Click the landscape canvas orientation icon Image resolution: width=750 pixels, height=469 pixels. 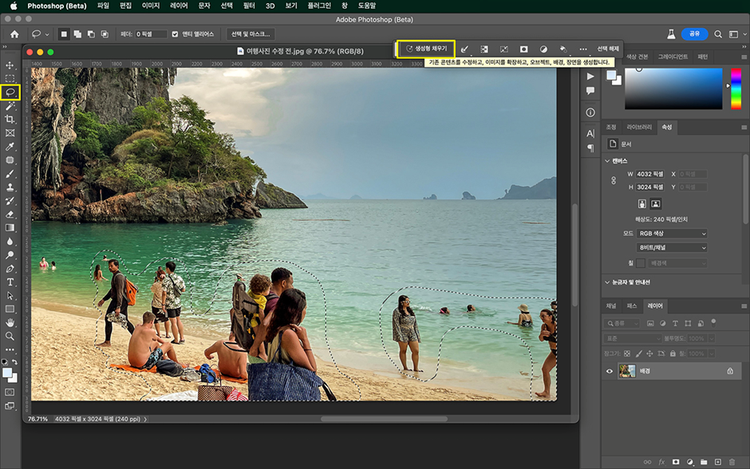(657, 203)
